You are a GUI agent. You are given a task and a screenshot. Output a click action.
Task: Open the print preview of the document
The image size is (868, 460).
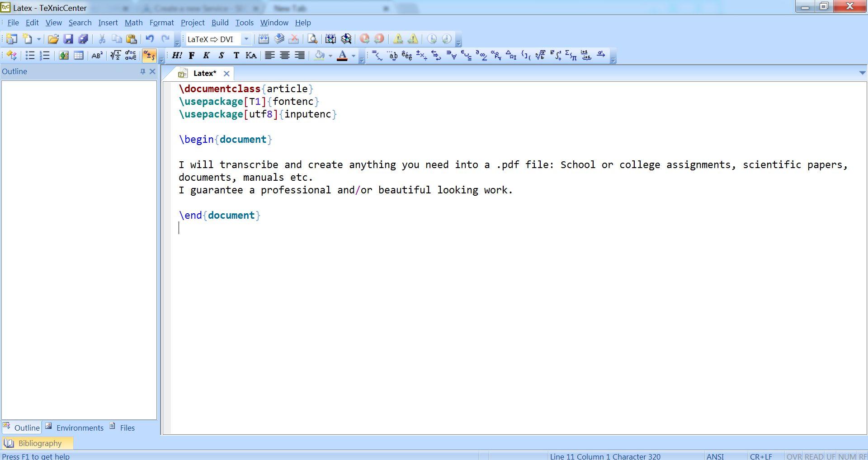pos(311,39)
